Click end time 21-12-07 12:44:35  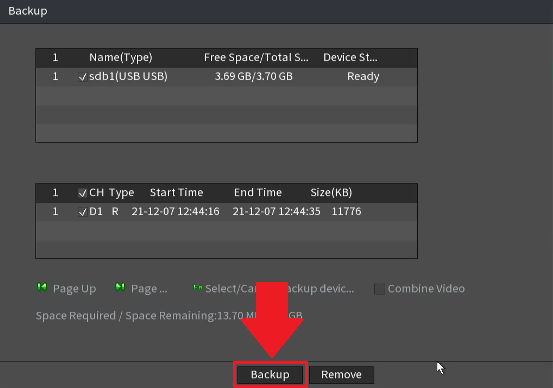pyautogui.click(x=276, y=211)
